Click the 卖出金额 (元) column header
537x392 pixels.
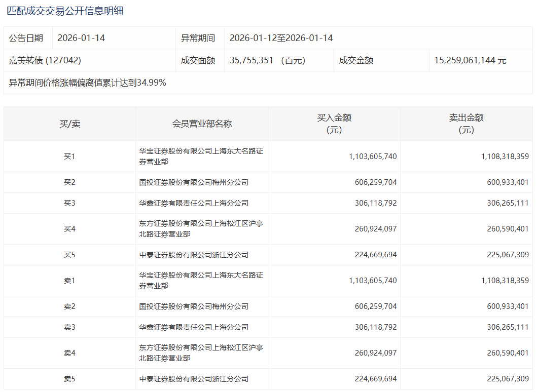point(466,124)
